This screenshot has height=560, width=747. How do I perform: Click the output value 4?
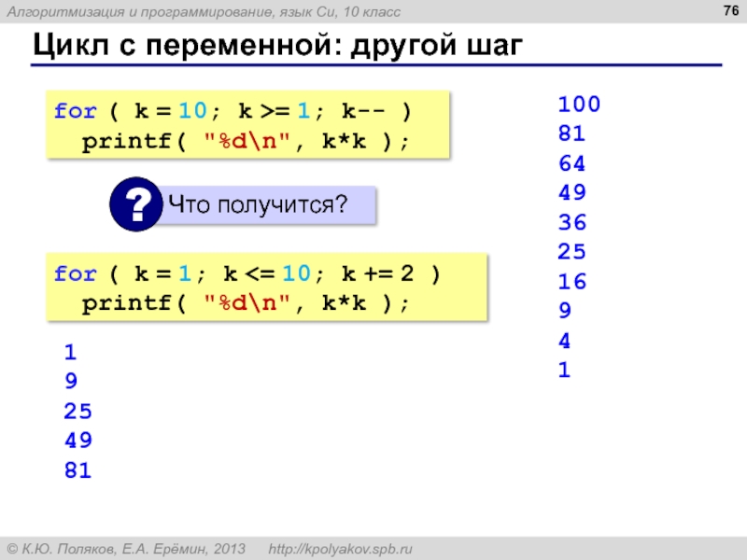(x=565, y=341)
